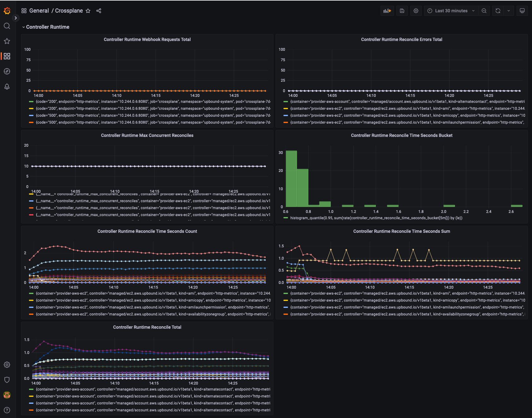Click green color swatch of histogram_quantile legend
The width and height of the screenshot is (532, 418).
[286, 218]
